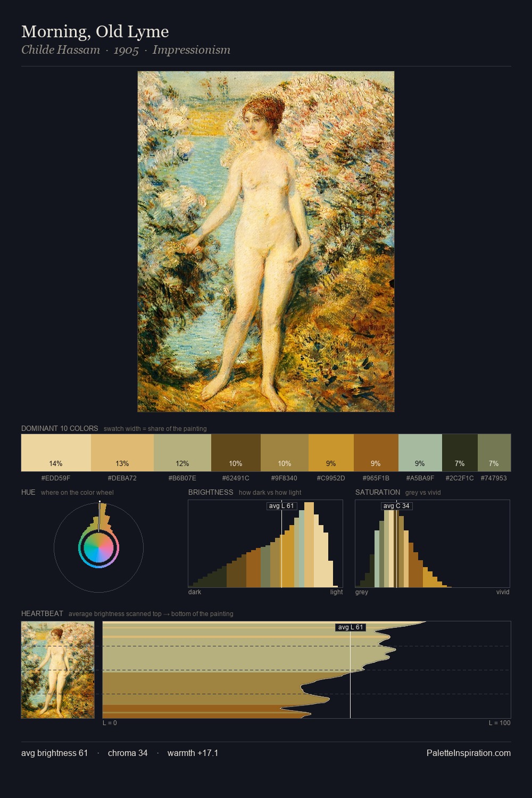Click the main painting image
The width and height of the screenshot is (532, 798).
click(266, 242)
